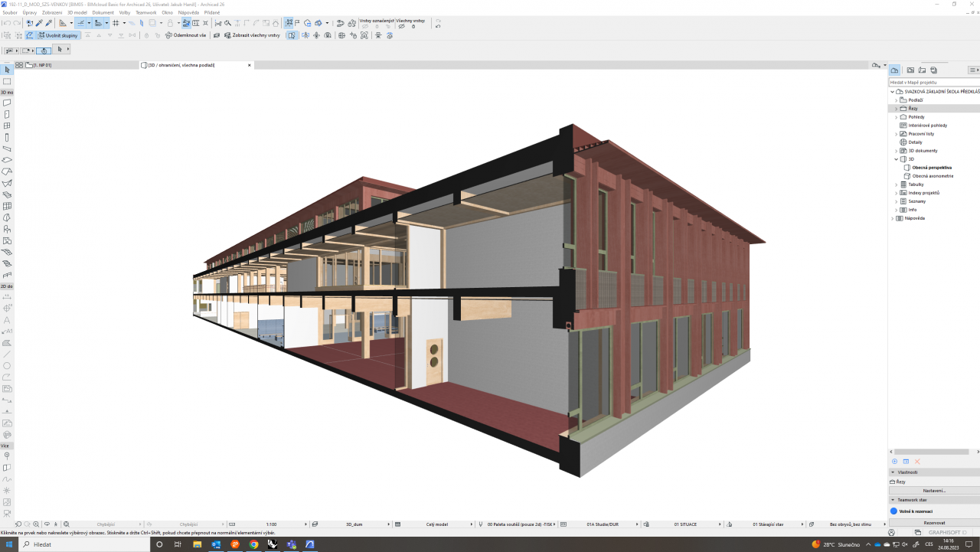Screen dimensions: 980x552
Task: Click the red delete icon in Navigator
Action: pos(917,462)
